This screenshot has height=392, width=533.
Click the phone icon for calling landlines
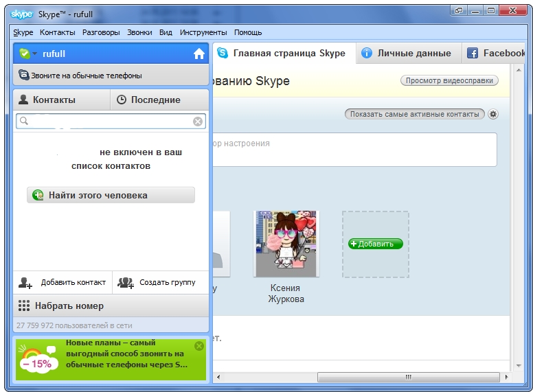tap(24, 76)
